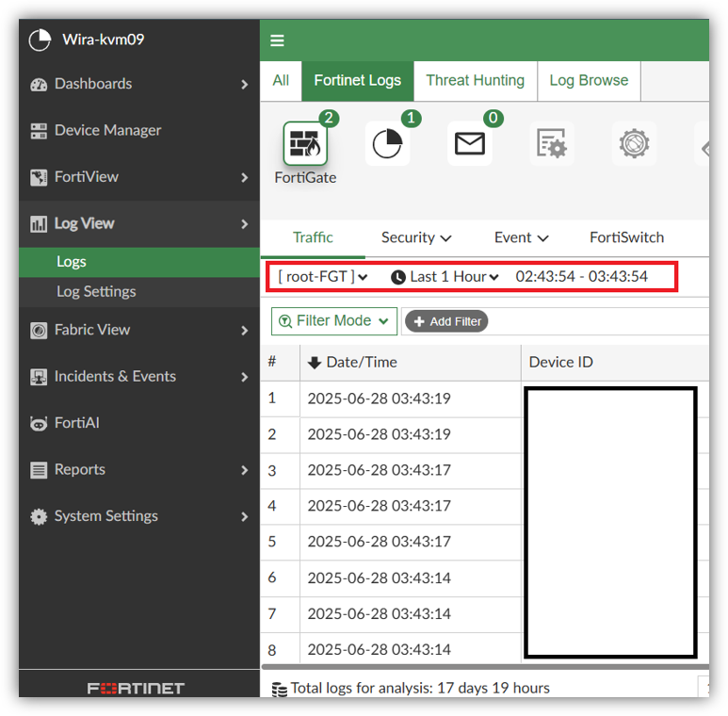
Task: Click the Device Manager server icon
Action: (39, 131)
